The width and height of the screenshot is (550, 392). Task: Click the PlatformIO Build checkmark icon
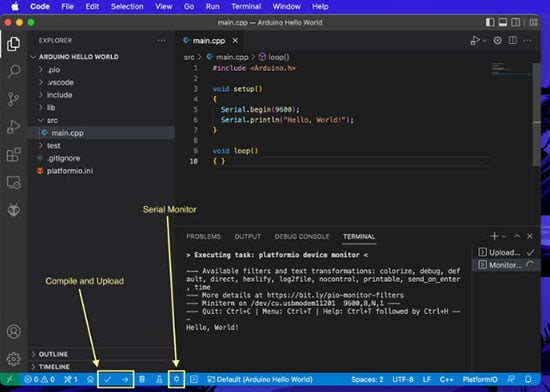tap(107, 379)
